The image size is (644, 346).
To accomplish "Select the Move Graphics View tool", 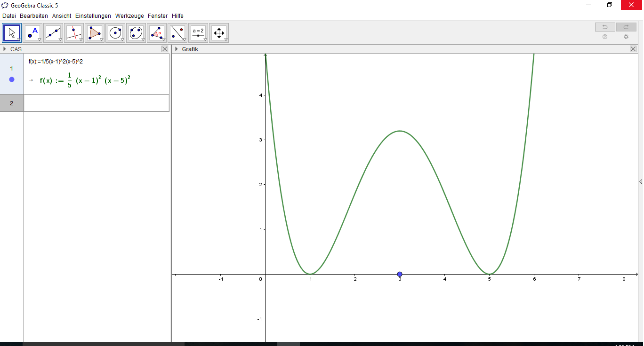I will pyautogui.click(x=219, y=33).
